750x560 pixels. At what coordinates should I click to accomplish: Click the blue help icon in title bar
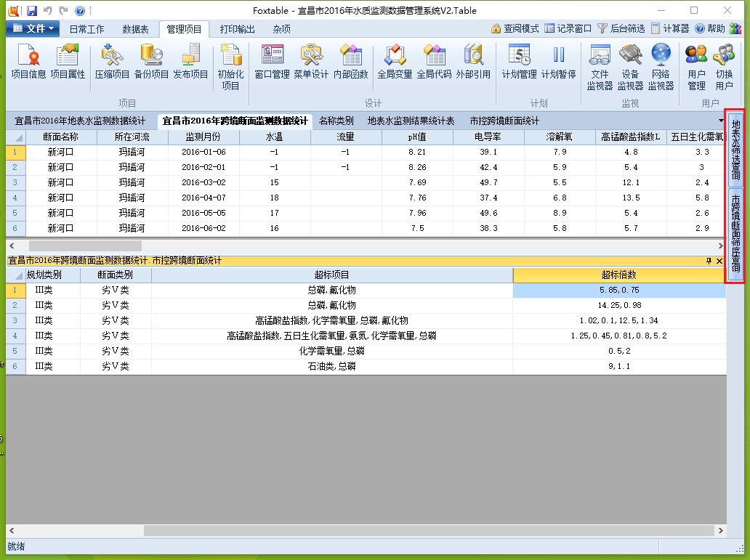click(80, 10)
